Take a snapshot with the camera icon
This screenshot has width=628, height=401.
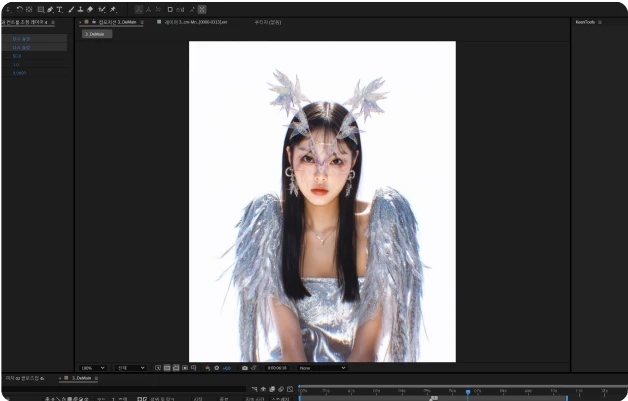245,368
